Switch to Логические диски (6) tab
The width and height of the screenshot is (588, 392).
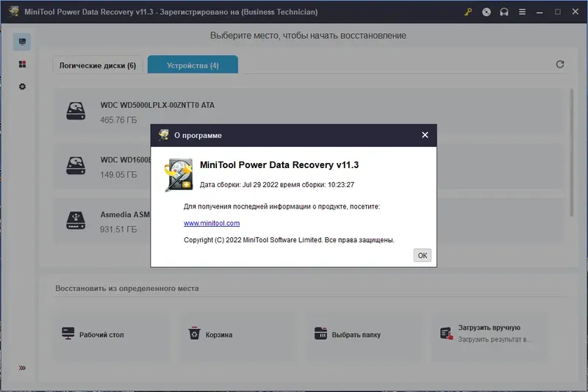click(x=98, y=65)
